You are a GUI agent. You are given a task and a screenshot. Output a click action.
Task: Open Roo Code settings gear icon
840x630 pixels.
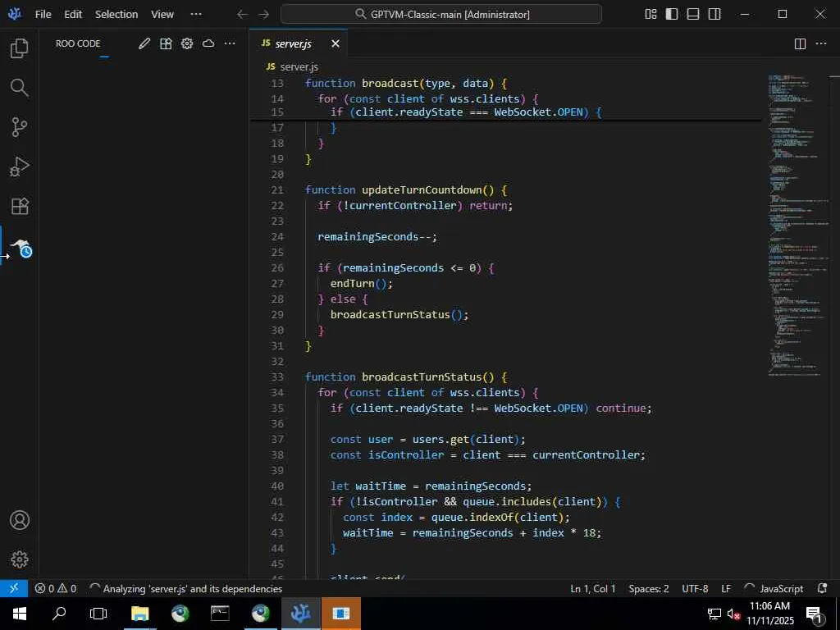tap(187, 43)
